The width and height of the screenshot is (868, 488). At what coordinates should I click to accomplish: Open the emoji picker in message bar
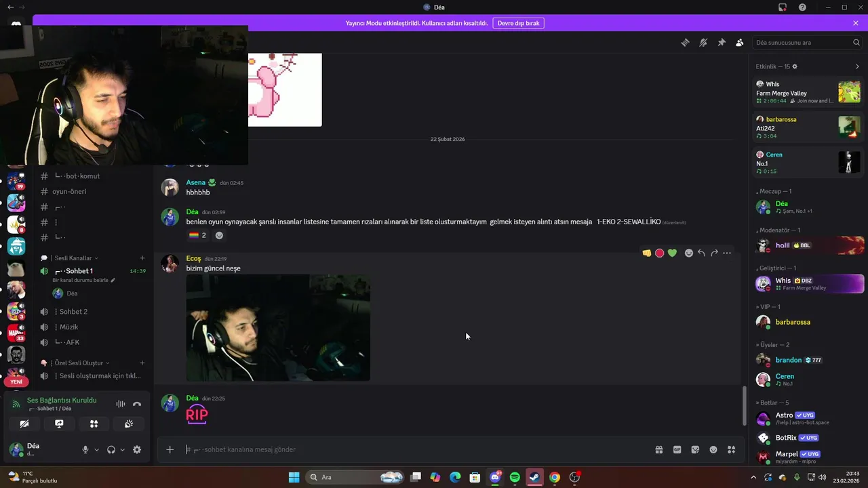point(713,449)
